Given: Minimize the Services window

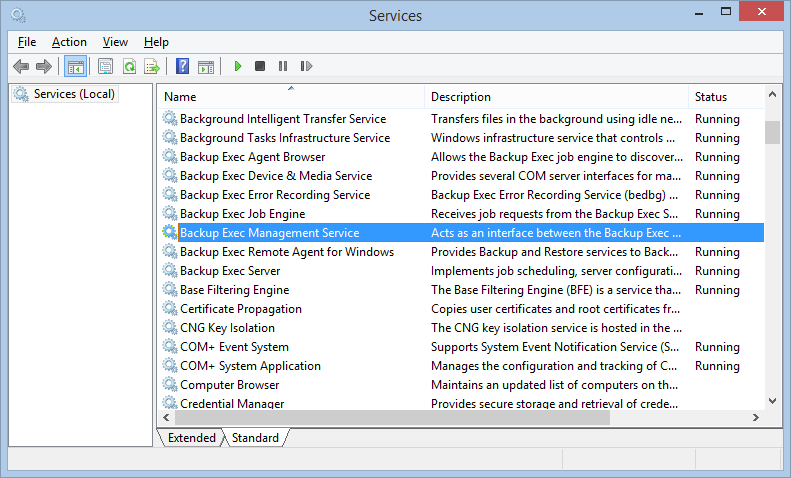Looking at the screenshot, I should pos(699,12).
